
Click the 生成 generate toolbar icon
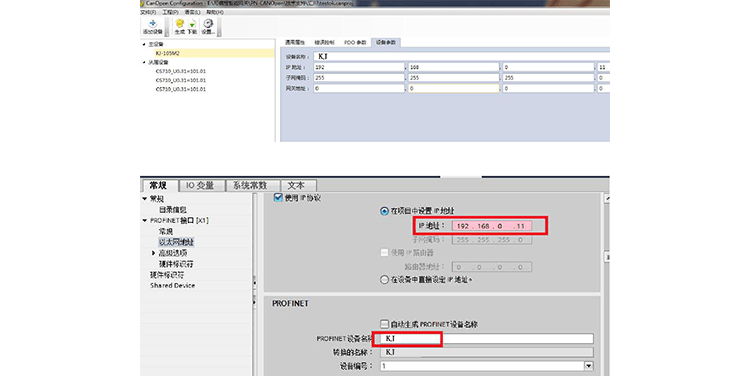179,27
